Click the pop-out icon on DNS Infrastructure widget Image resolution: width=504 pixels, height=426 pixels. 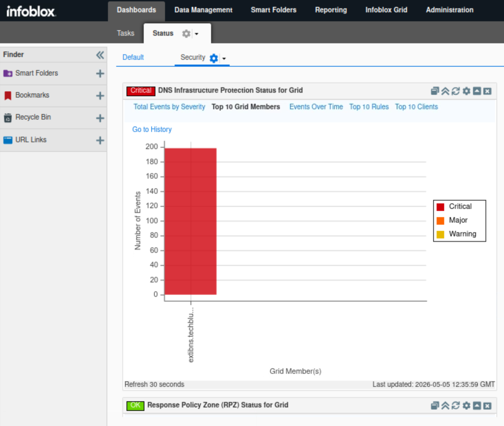point(435,91)
